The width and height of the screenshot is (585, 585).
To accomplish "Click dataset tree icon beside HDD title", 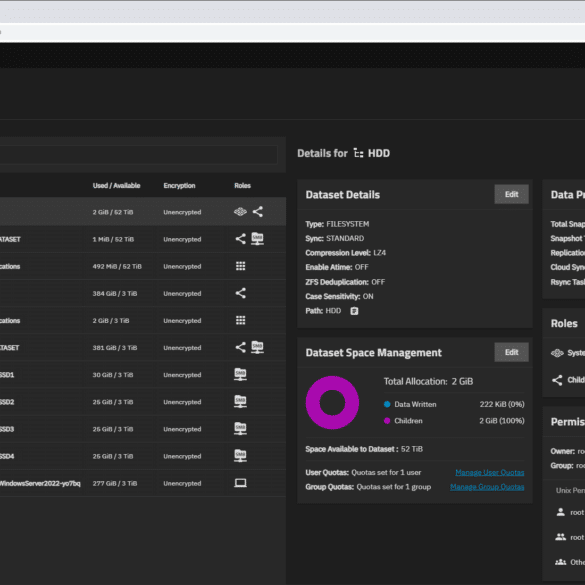I will pyautogui.click(x=358, y=153).
